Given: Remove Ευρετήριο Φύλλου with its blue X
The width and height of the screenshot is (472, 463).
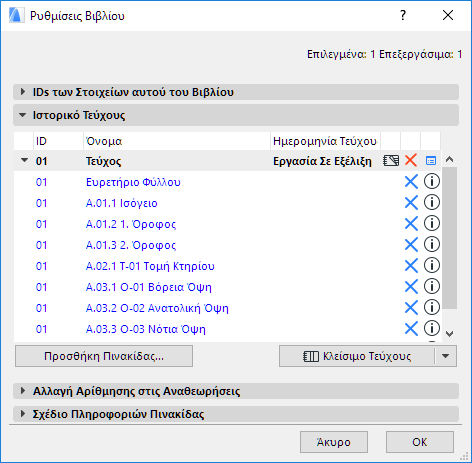Looking at the screenshot, I should 411,182.
